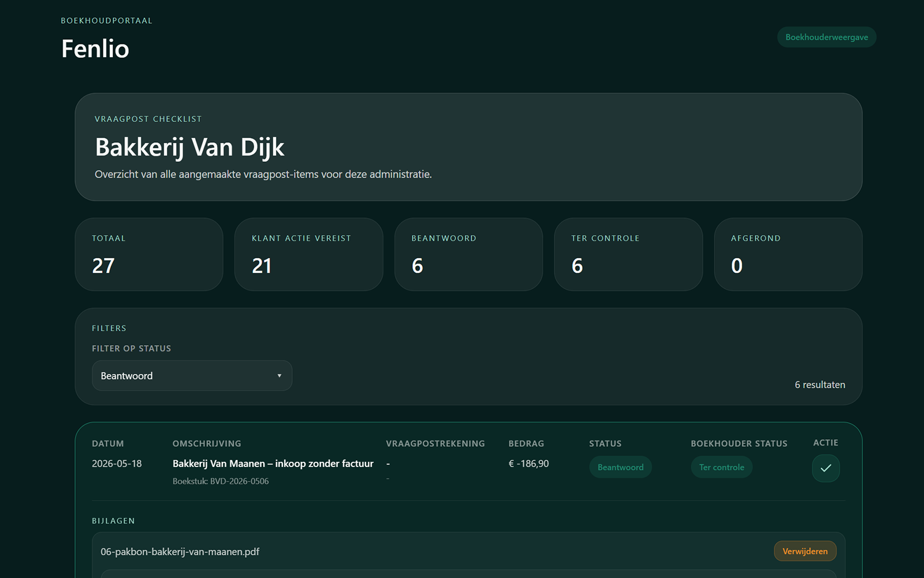This screenshot has height=578, width=924.
Task: Click the '6 resultaten' count text
Action: click(820, 385)
